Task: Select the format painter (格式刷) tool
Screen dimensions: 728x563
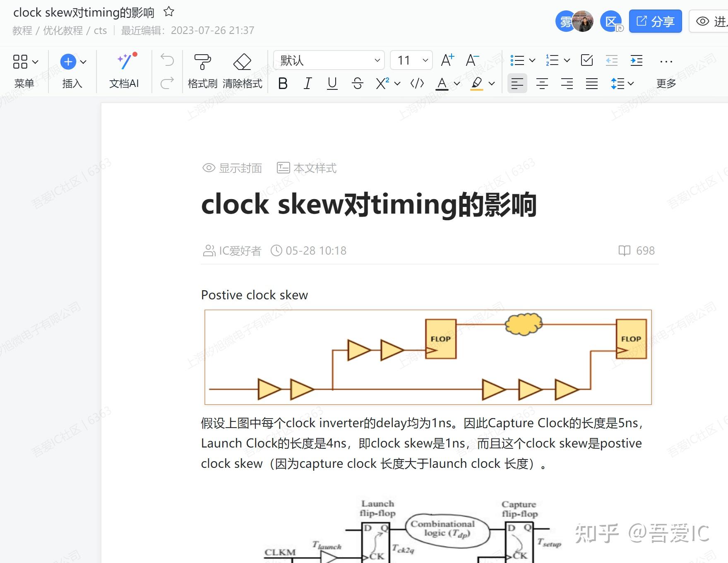Action: [x=202, y=70]
